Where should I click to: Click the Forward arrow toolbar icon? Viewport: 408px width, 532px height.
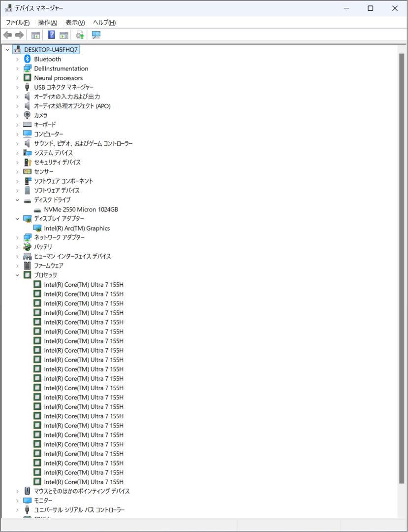click(20, 35)
